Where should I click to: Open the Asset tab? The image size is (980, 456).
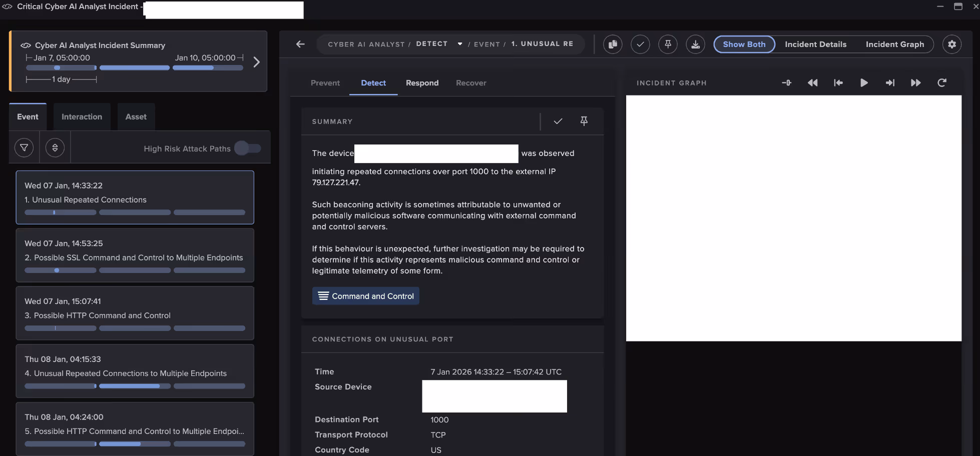coord(136,116)
